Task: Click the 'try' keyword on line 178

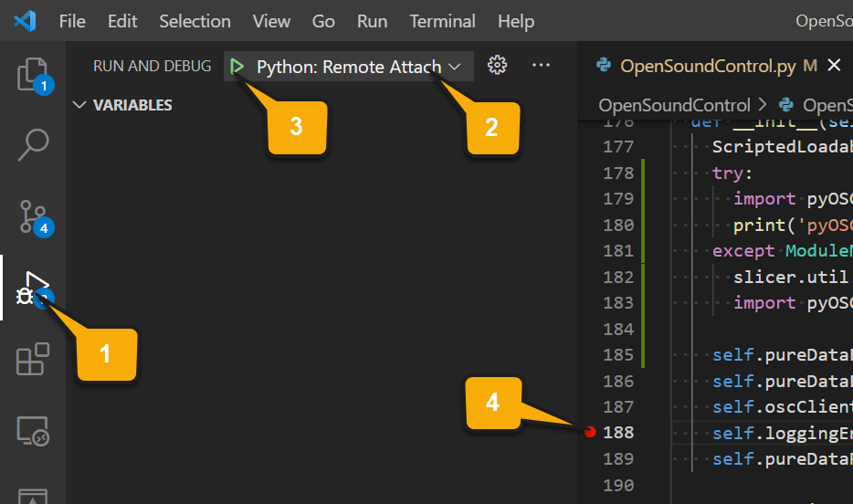Action: (728, 173)
